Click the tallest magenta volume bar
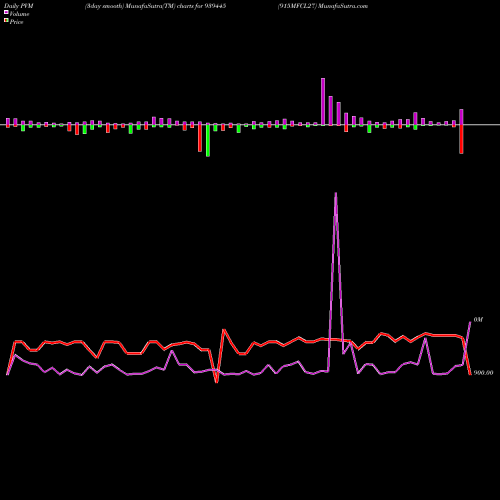Viewport: 500px width, 500px height. coord(323,102)
